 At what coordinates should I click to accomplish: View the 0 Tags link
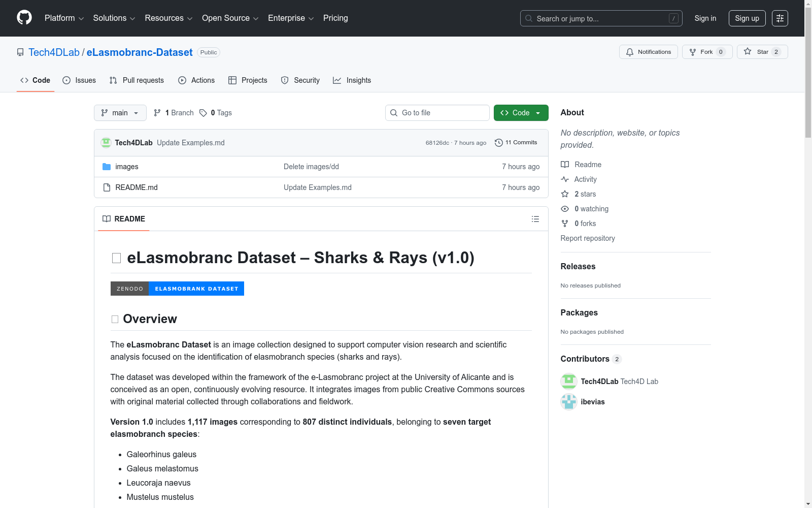pyautogui.click(x=216, y=113)
